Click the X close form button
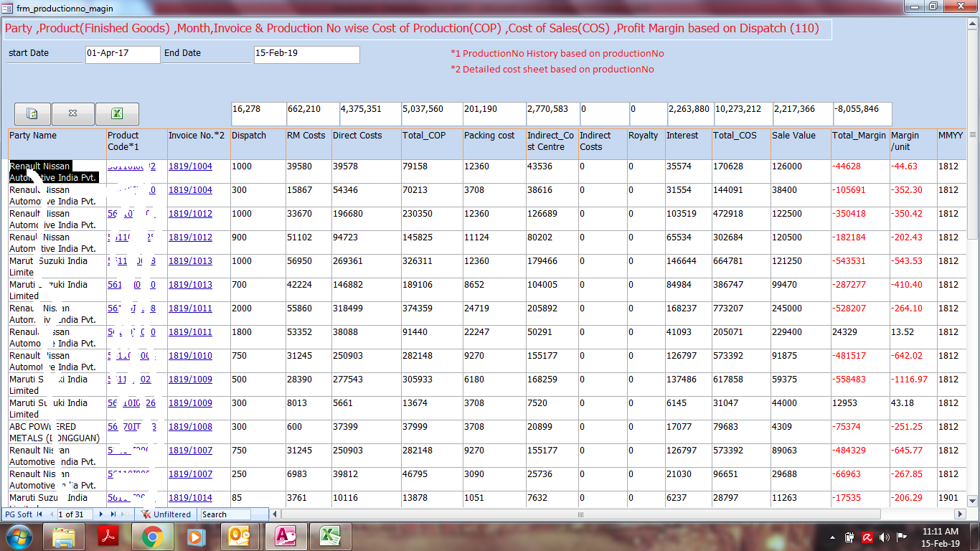The width and height of the screenshot is (980, 551). coord(72,113)
